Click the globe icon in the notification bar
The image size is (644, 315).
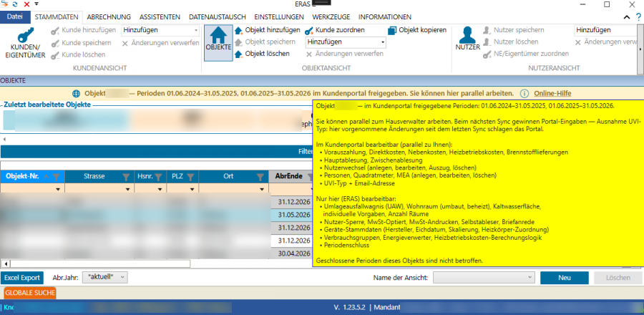click(77, 93)
